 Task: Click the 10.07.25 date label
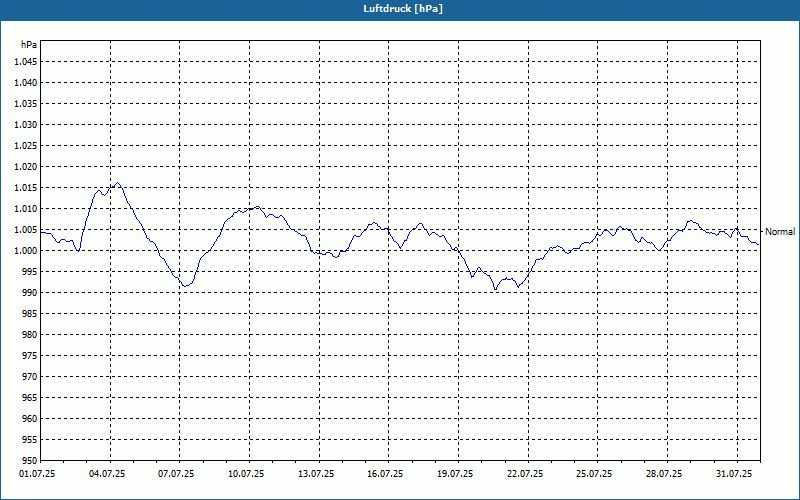coord(246,474)
